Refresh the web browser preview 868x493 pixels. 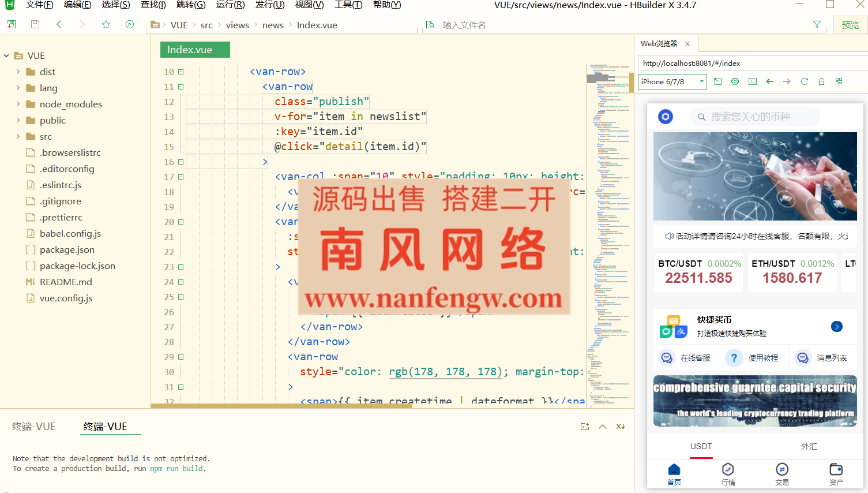click(804, 81)
